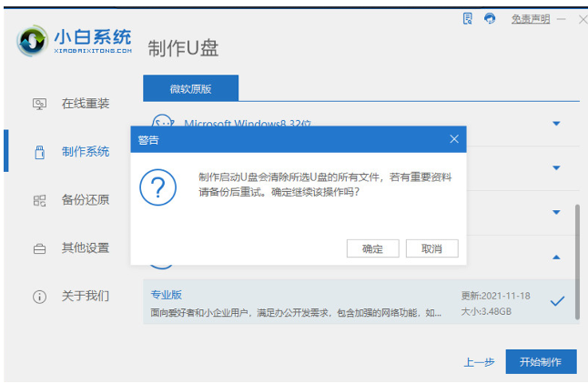The height and width of the screenshot is (384, 588).
Task: Click the Microsoft Windows8 32位 row label
Action: 248,123
